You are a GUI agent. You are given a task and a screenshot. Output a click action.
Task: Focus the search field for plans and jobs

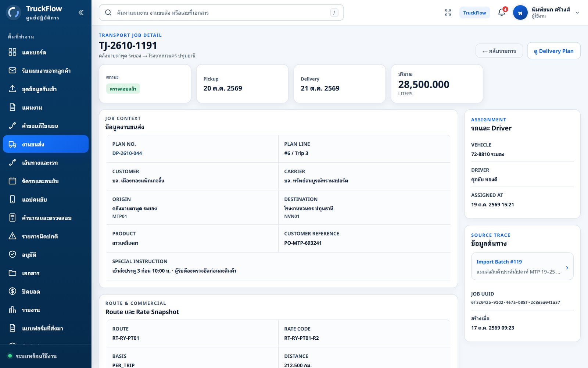[221, 13]
